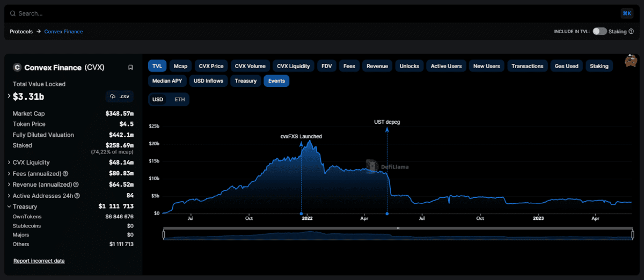Viewport: 644px width, 280px height.
Task: Click the left handle of the time range slider
Action: tap(164, 234)
